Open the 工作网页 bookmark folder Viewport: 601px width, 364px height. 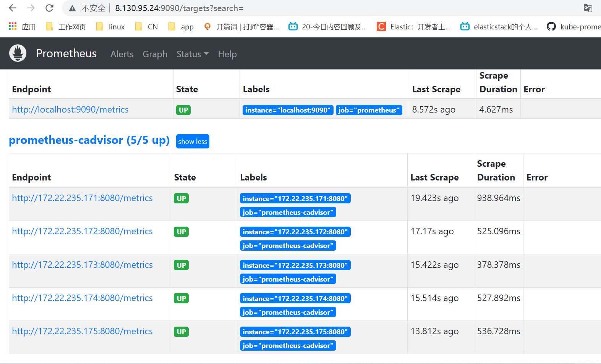[66, 27]
